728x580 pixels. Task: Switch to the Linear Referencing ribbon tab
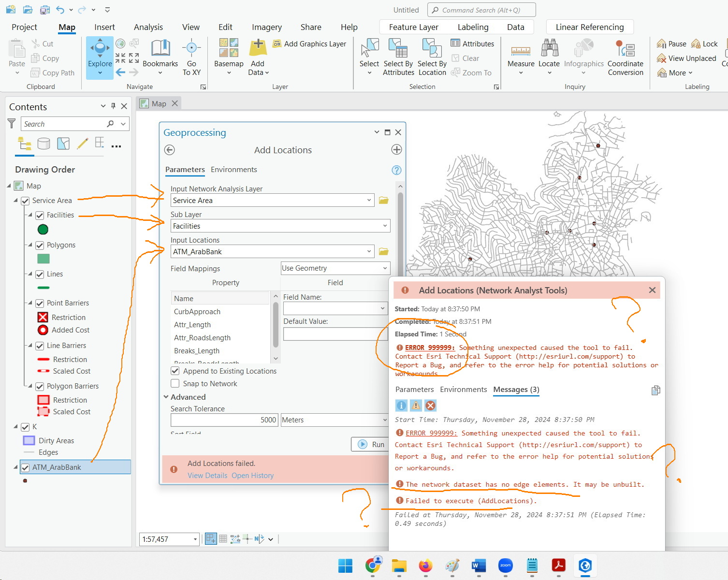pyautogui.click(x=589, y=27)
